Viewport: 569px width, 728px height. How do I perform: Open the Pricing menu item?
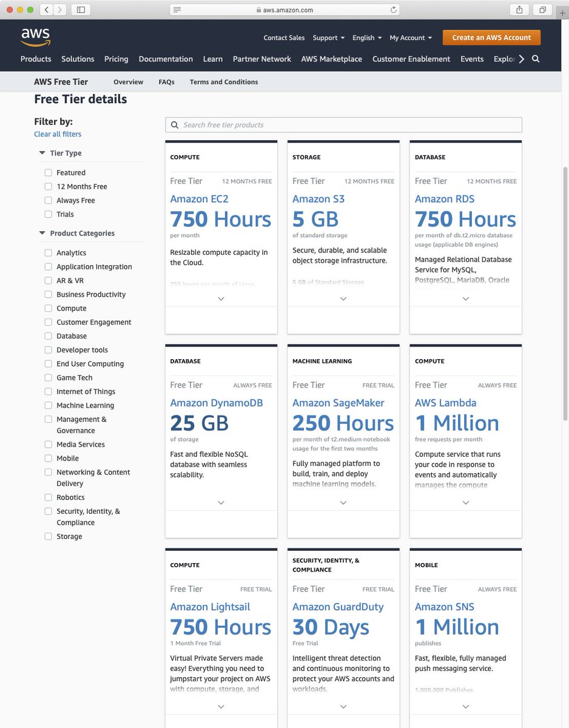coord(116,59)
